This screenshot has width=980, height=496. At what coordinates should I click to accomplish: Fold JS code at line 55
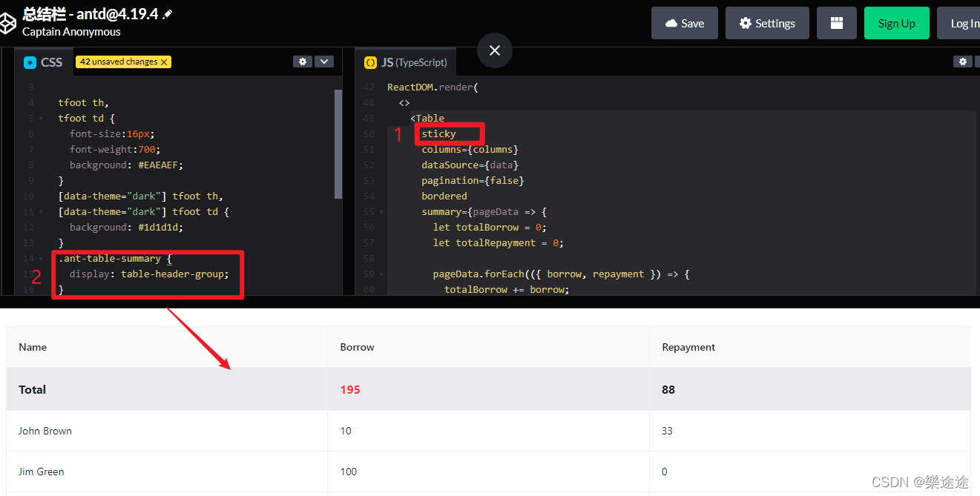381,212
